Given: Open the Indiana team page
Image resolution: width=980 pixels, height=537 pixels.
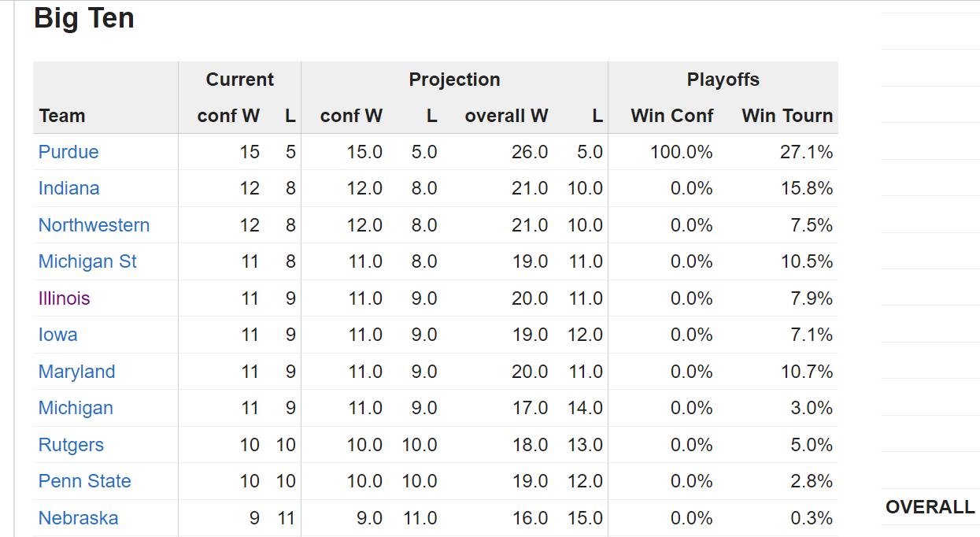Looking at the screenshot, I should point(68,188).
